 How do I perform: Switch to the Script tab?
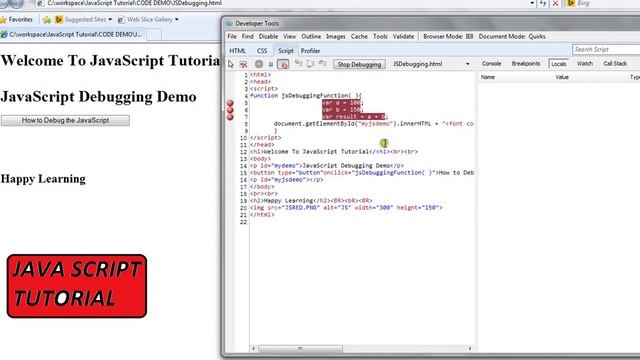pos(286,51)
